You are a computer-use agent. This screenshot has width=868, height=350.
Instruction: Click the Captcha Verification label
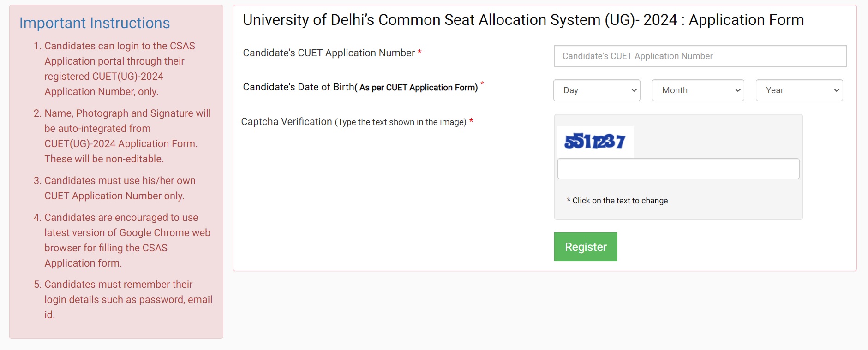[286, 122]
